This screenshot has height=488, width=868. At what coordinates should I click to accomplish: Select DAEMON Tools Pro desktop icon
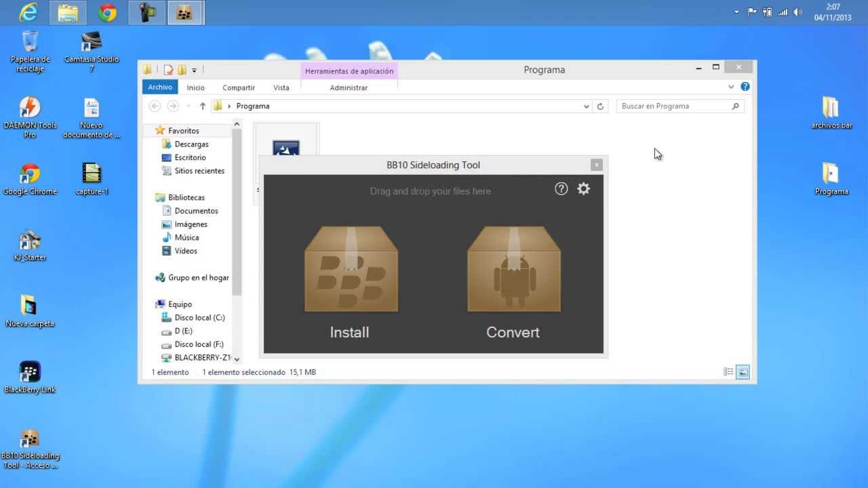(30, 117)
